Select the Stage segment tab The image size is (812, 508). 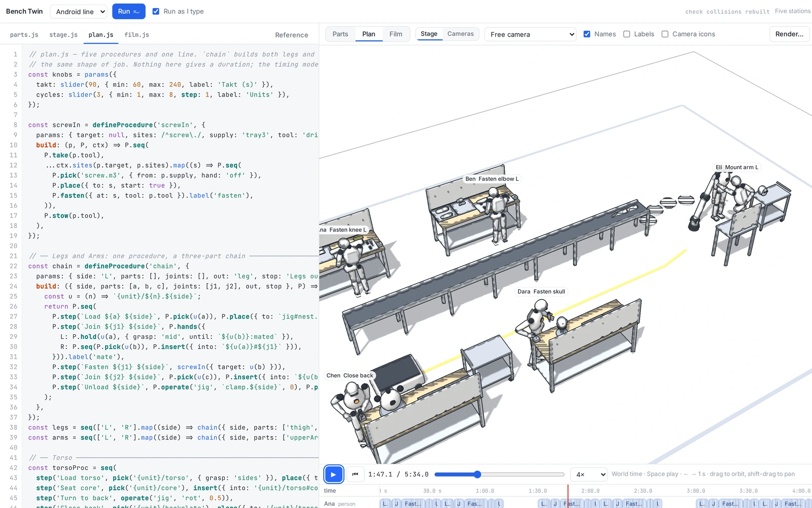(429, 34)
